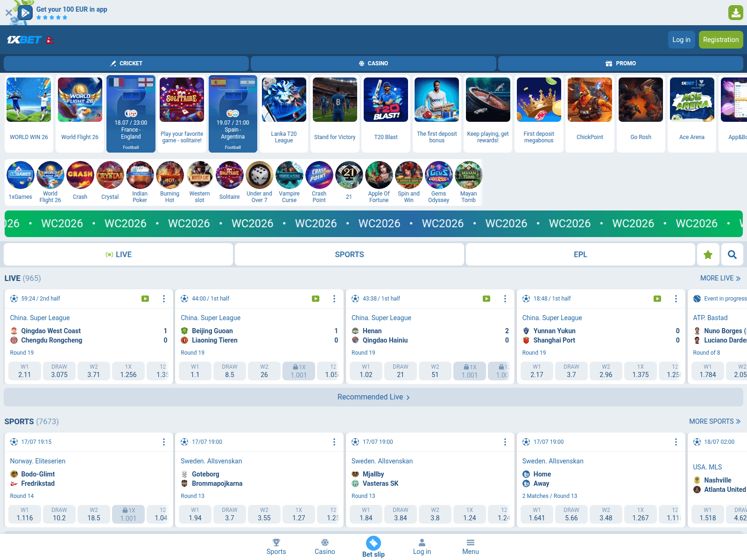Viewport: 747px width, 560px height.
Task: Open the CRICKET tab
Action: (126, 63)
